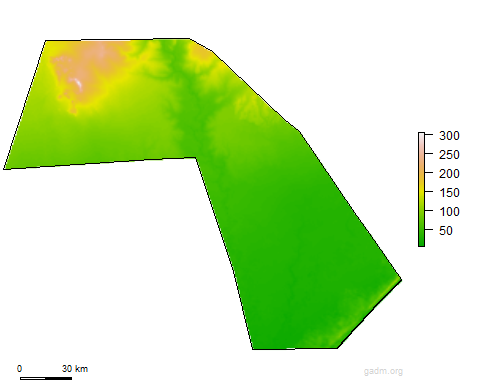Click the westernmost tip of the region
480x380 pixels.
[5, 168]
